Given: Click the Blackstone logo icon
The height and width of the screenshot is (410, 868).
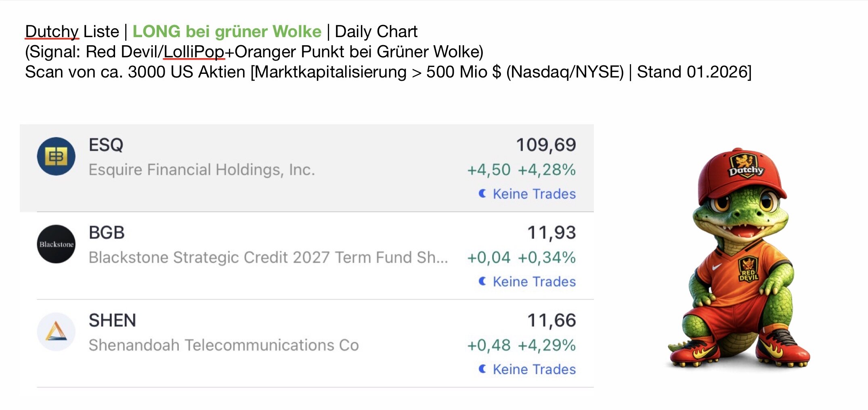Looking at the screenshot, I should pyautogui.click(x=56, y=244).
